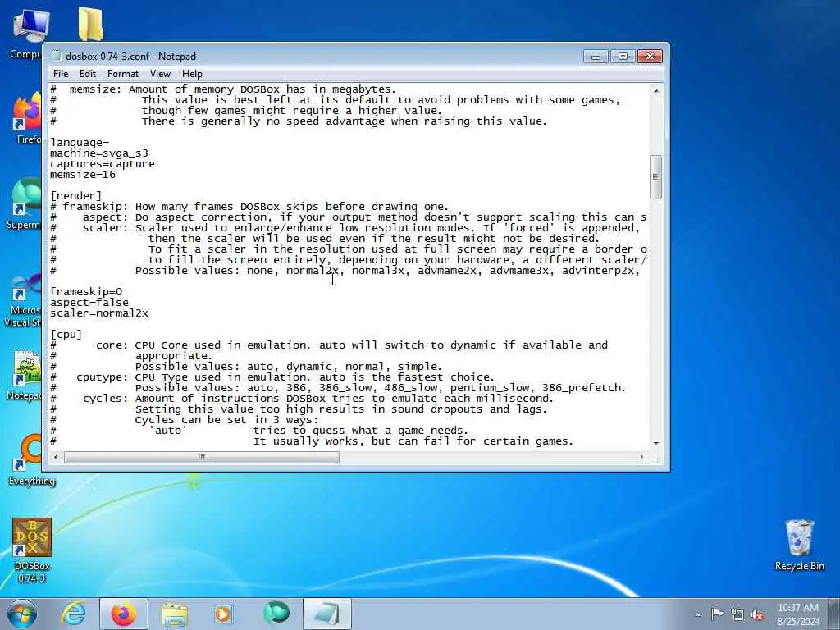The width and height of the screenshot is (840, 630).
Task: Open the Recycle Bin desktop icon
Action: click(799, 545)
